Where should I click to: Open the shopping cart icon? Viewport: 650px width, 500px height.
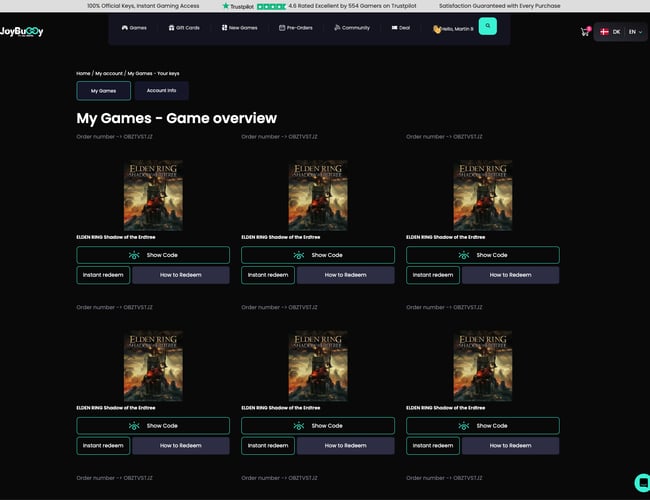584,32
